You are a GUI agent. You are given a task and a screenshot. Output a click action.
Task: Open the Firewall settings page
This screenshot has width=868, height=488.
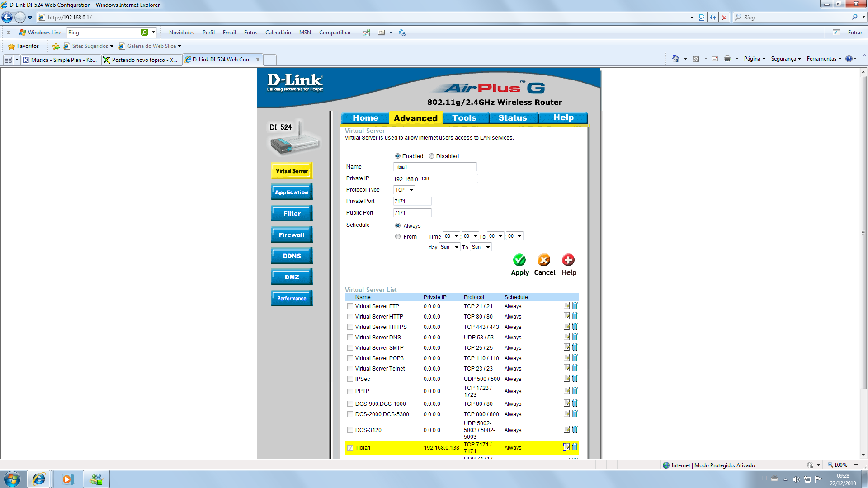point(292,235)
